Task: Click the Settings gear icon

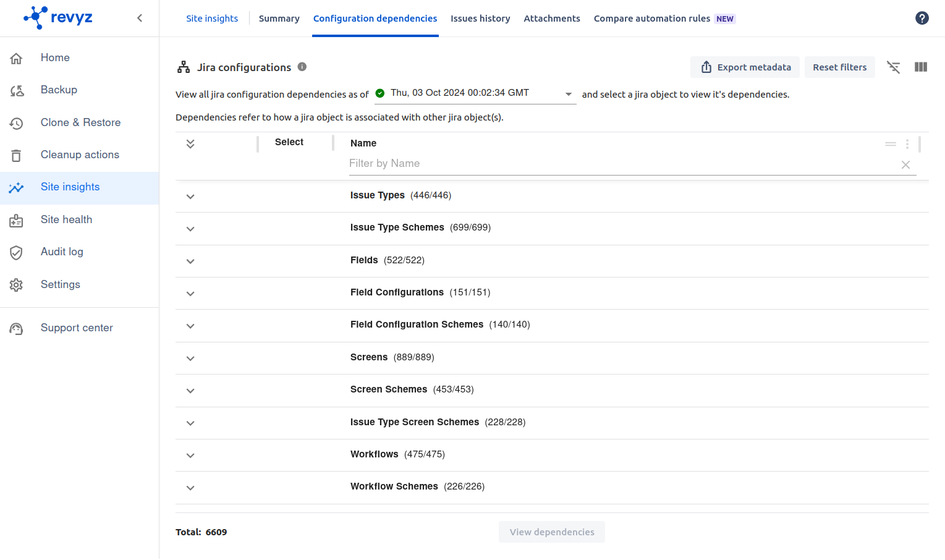Action: click(x=17, y=285)
